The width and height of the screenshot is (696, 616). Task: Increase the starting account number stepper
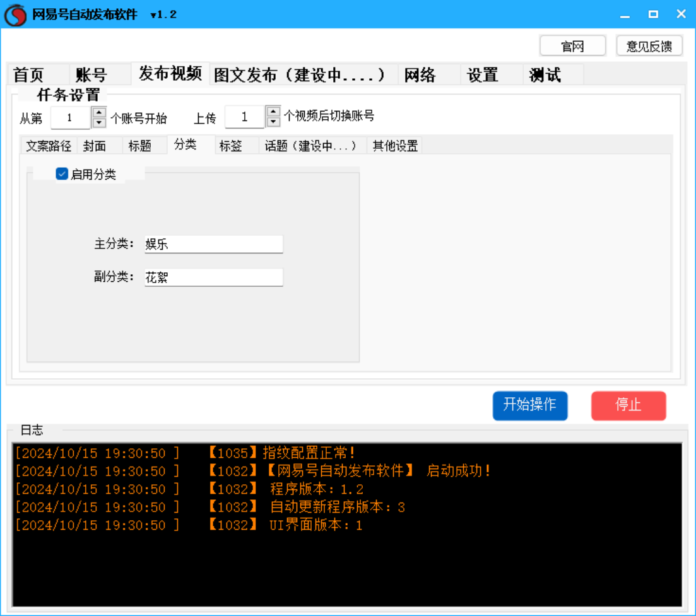pos(99,112)
